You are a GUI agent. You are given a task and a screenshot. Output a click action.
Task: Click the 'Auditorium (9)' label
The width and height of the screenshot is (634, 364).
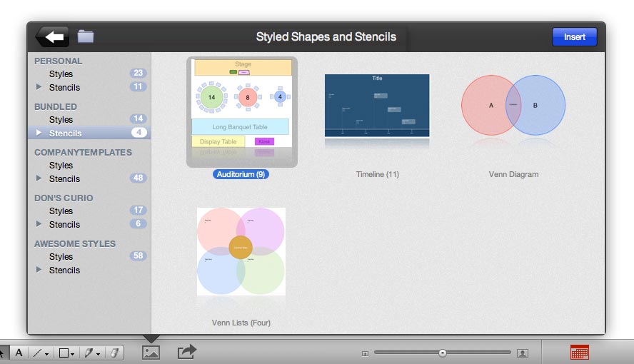point(241,174)
